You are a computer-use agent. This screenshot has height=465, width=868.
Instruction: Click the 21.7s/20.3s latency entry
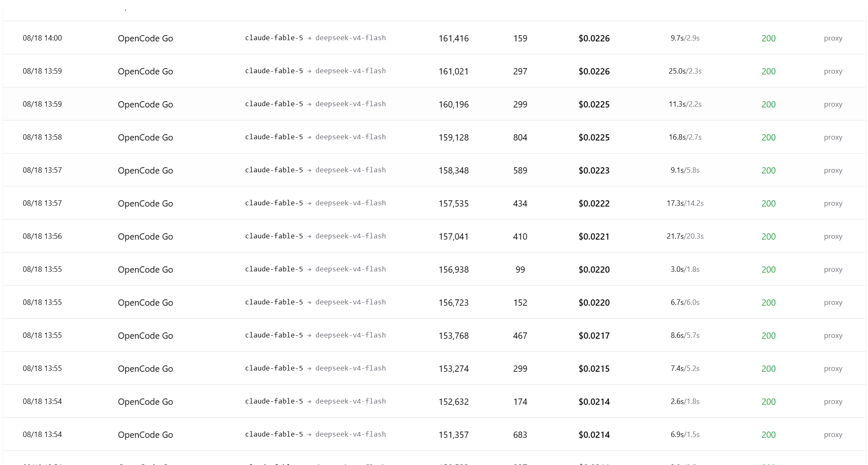point(685,236)
